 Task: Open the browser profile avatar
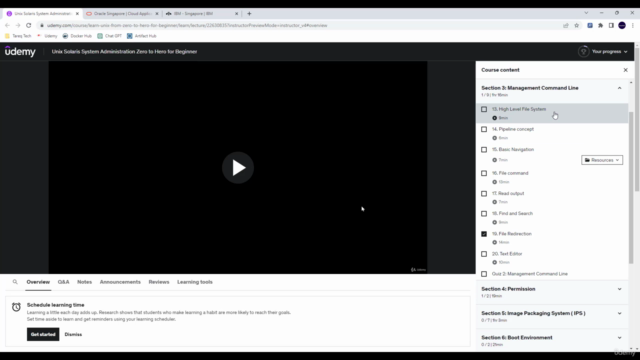[x=622, y=25]
